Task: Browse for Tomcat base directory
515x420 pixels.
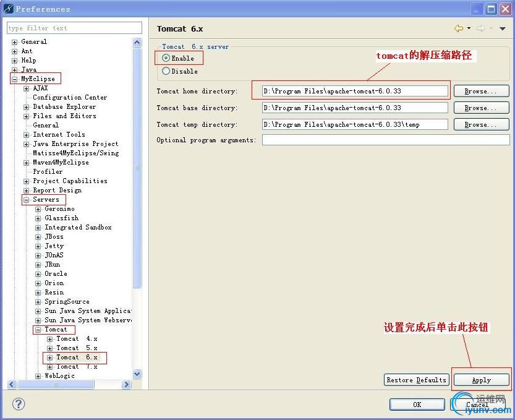Action: pyautogui.click(x=481, y=108)
